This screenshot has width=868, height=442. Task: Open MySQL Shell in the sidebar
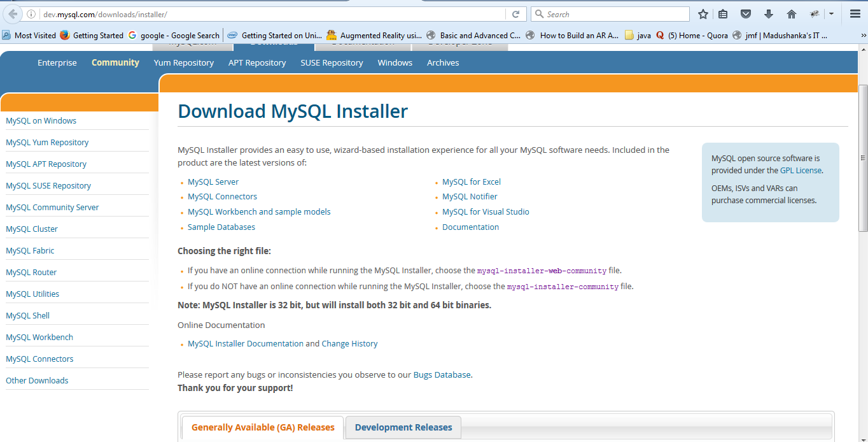pos(27,316)
